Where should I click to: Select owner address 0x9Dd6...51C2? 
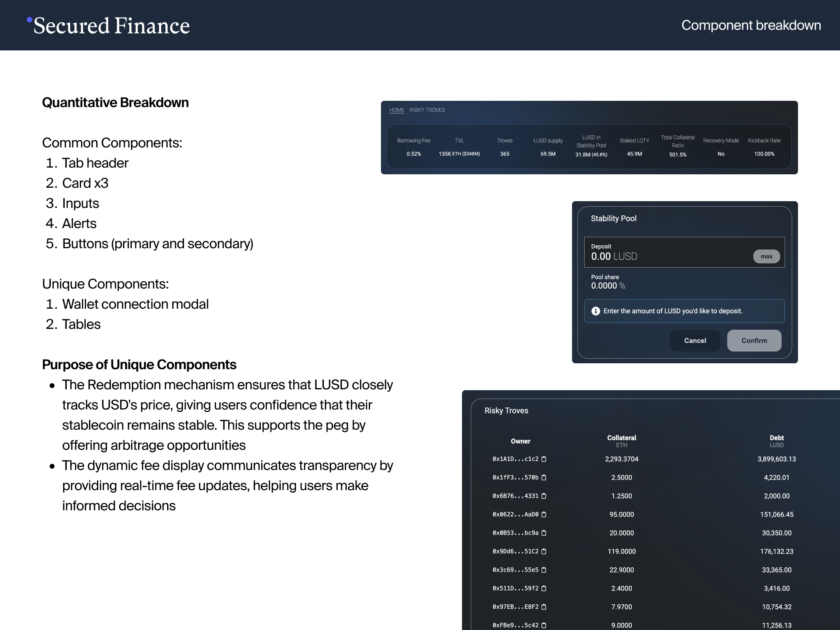pos(515,551)
